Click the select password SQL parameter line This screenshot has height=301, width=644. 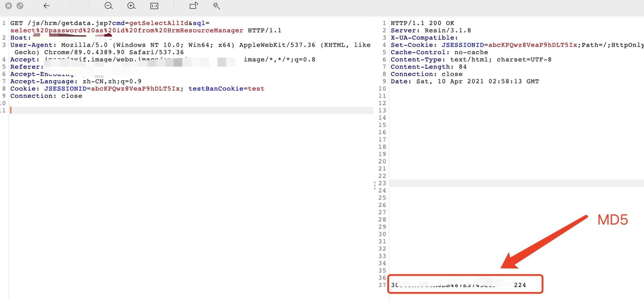(x=127, y=30)
